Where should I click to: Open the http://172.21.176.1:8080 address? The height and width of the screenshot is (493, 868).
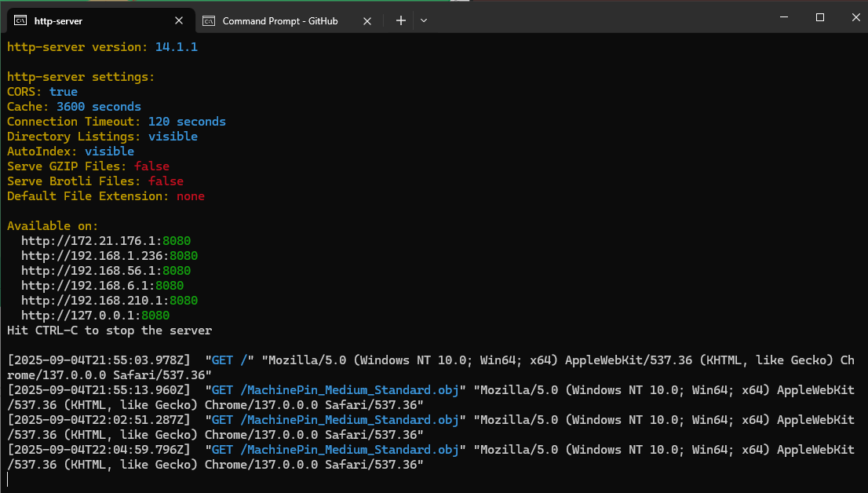pos(106,240)
